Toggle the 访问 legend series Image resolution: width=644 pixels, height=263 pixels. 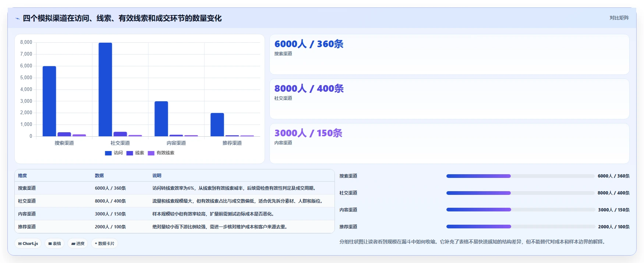click(x=114, y=153)
